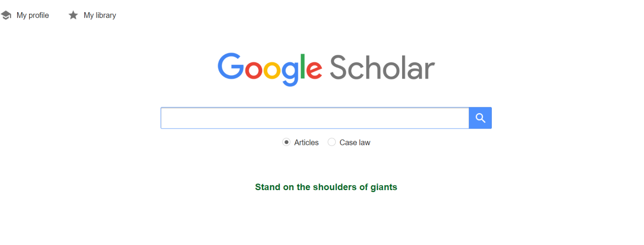Click the Stand on the shoulders tagline
Viewport: 644px width, 245px height.
coord(326,187)
